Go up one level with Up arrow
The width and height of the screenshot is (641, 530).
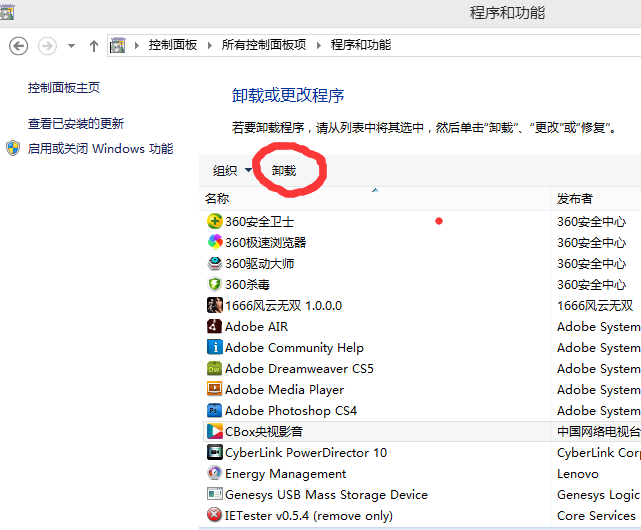point(94,46)
